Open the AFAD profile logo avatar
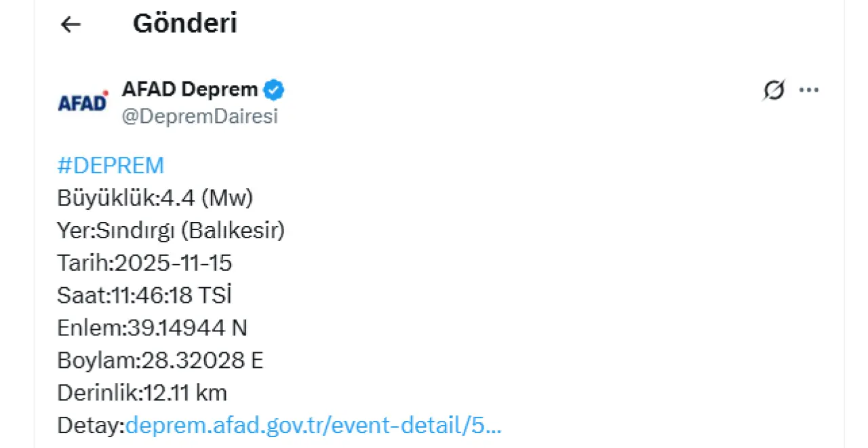The image size is (868, 448). 83,102
